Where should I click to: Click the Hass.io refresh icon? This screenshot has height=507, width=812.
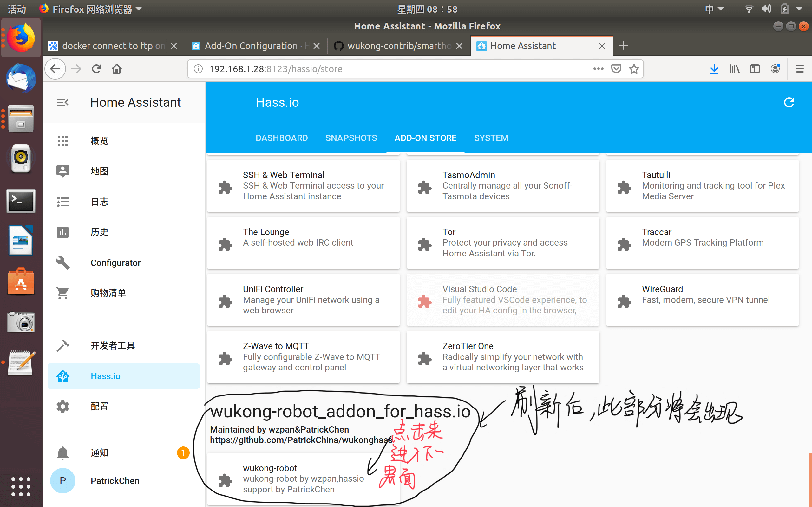click(789, 102)
